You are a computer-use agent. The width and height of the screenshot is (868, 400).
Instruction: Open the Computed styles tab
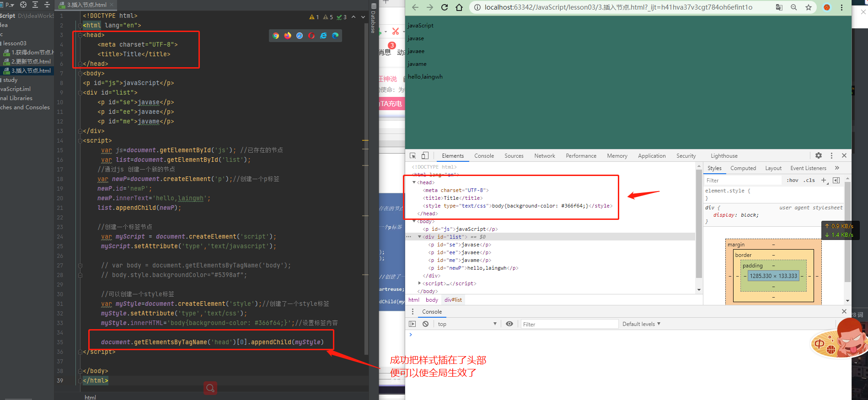pos(743,168)
